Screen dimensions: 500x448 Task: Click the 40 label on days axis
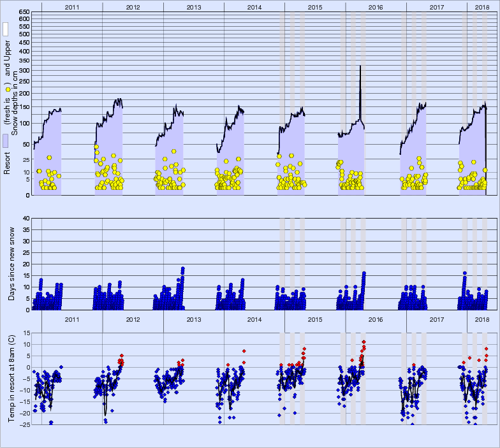[26, 218]
